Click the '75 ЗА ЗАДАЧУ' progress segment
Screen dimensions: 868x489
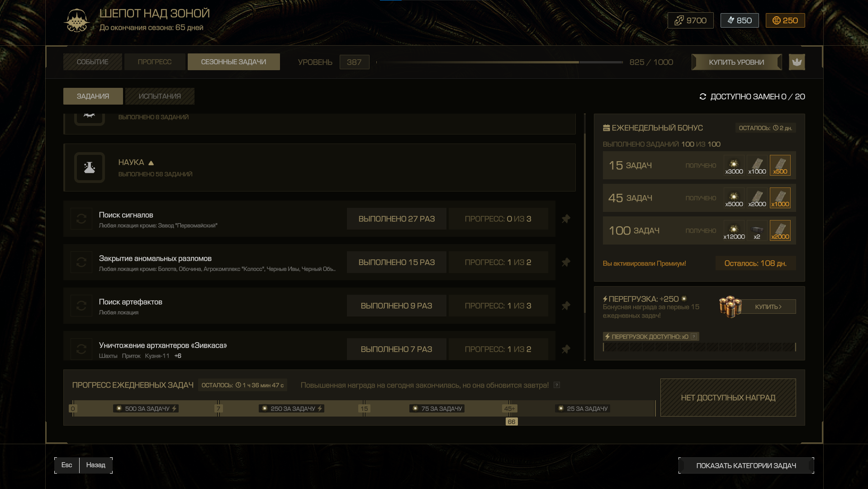[x=437, y=408]
